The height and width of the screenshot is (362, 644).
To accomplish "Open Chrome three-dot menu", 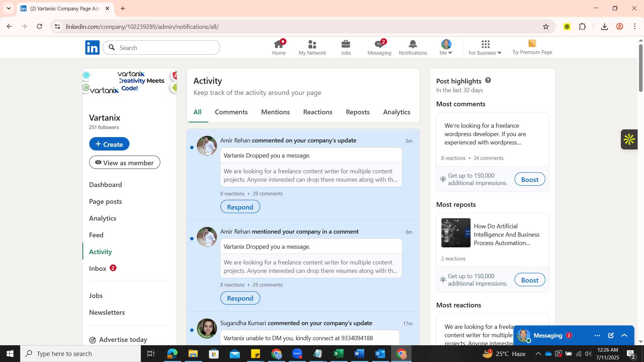I will click(635, 26).
